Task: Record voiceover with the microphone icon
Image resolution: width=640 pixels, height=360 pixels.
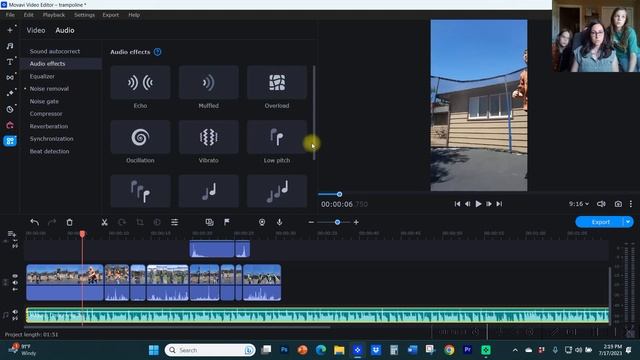Action: [280, 222]
